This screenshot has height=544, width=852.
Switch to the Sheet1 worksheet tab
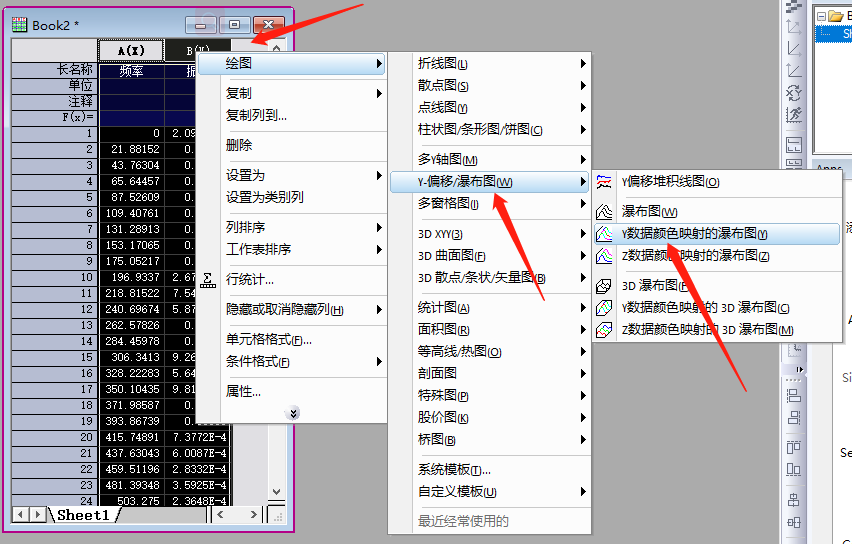pyautogui.click(x=83, y=515)
